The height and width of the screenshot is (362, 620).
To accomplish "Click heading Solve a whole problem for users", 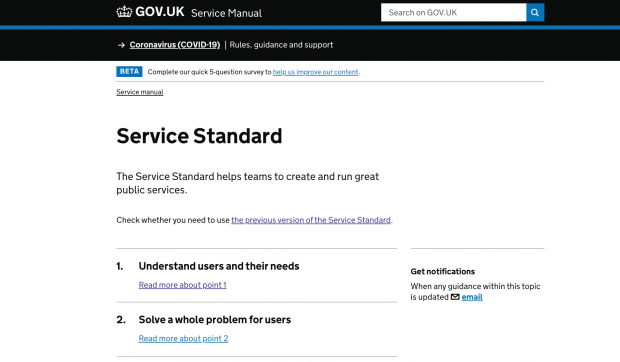I will click(215, 320).
